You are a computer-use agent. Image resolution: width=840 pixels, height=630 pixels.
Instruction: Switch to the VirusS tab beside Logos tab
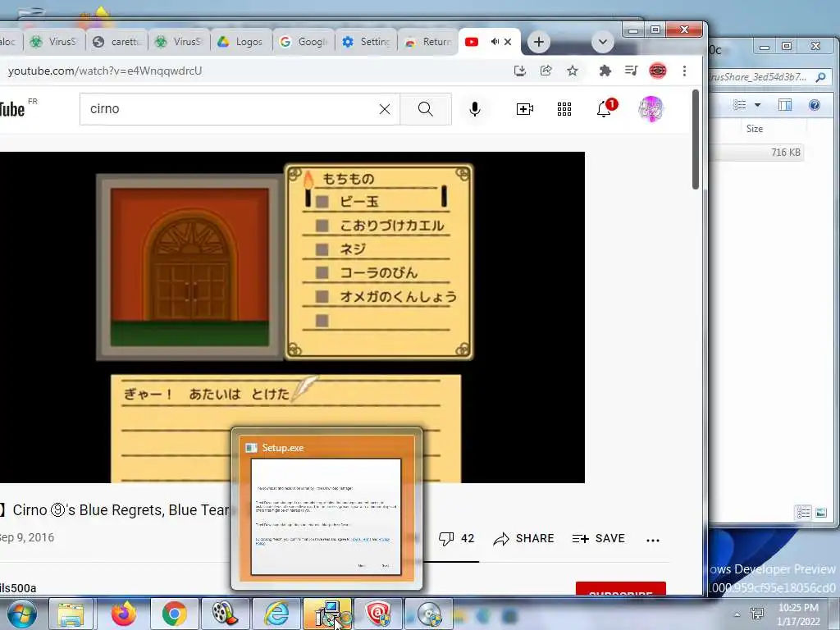(x=179, y=42)
